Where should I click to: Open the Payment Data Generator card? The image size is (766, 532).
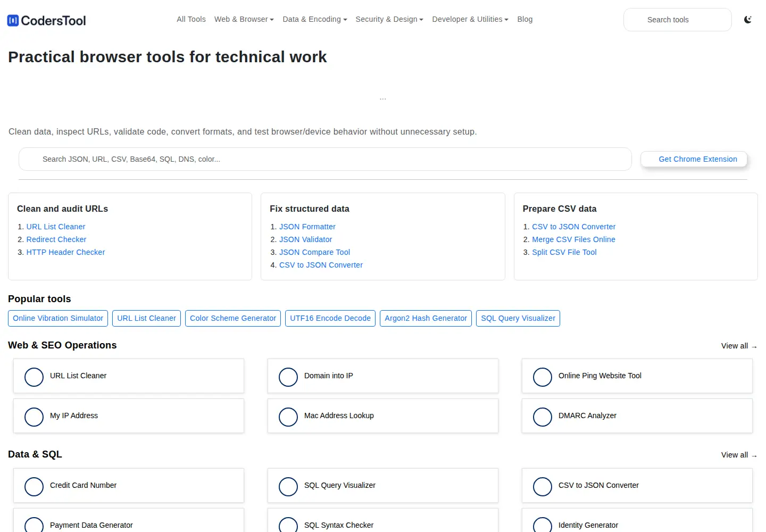[x=129, y=521]
